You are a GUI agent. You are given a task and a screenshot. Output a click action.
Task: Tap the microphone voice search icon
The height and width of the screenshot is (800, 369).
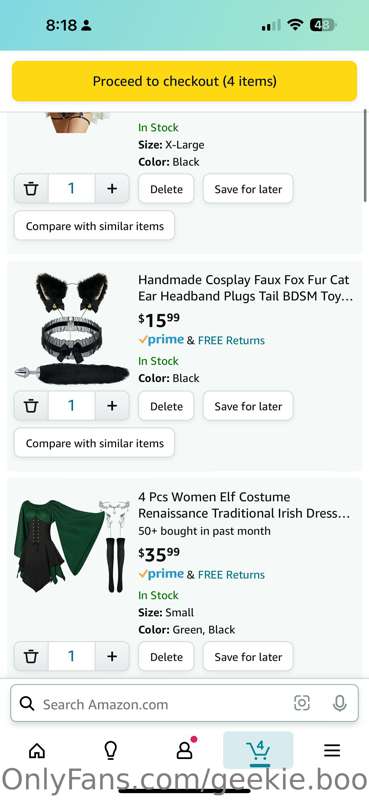pos(340,703)
